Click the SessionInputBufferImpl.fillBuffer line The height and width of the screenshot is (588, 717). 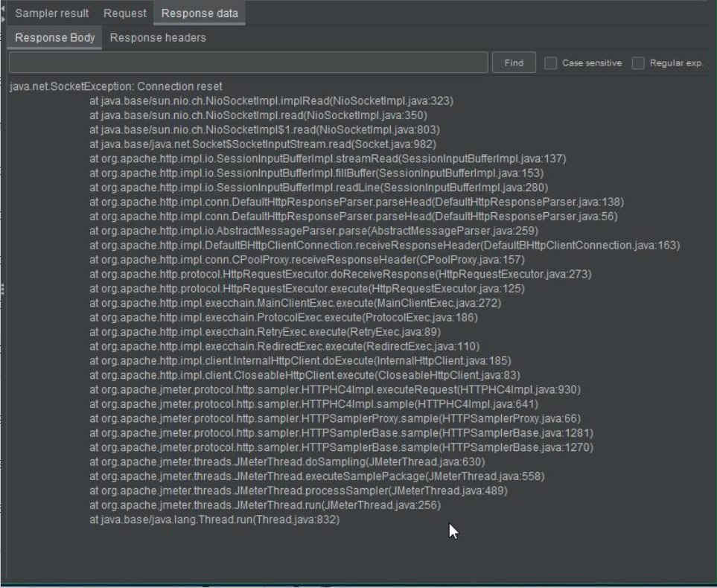[317, 173]
